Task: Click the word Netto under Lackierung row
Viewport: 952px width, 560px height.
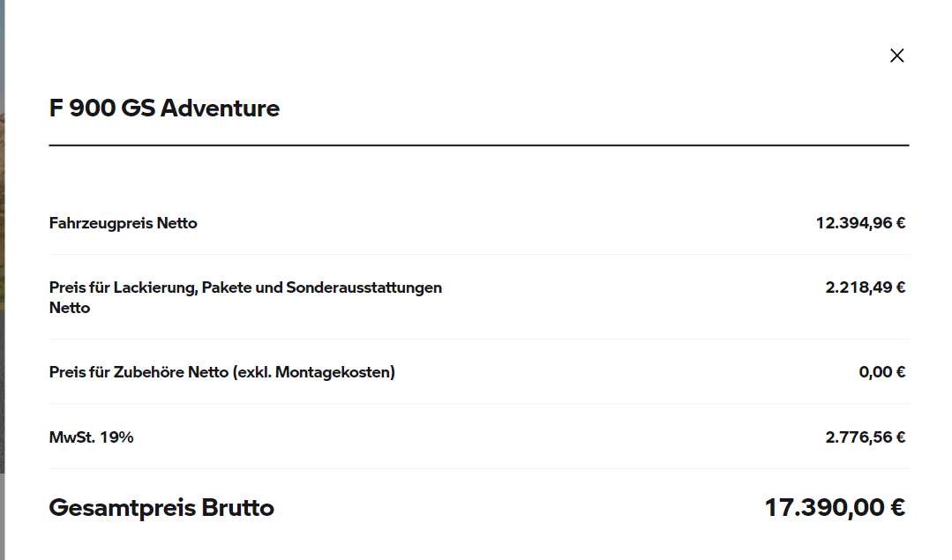Action: (70, 308)
